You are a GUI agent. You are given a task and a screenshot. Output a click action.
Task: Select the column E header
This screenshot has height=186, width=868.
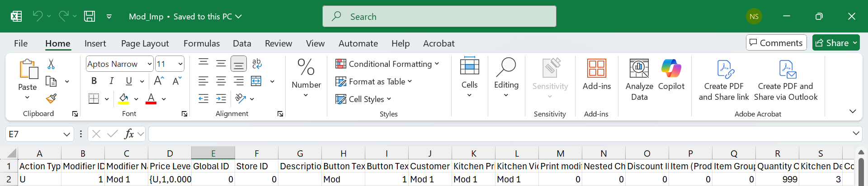click(213, 153)
